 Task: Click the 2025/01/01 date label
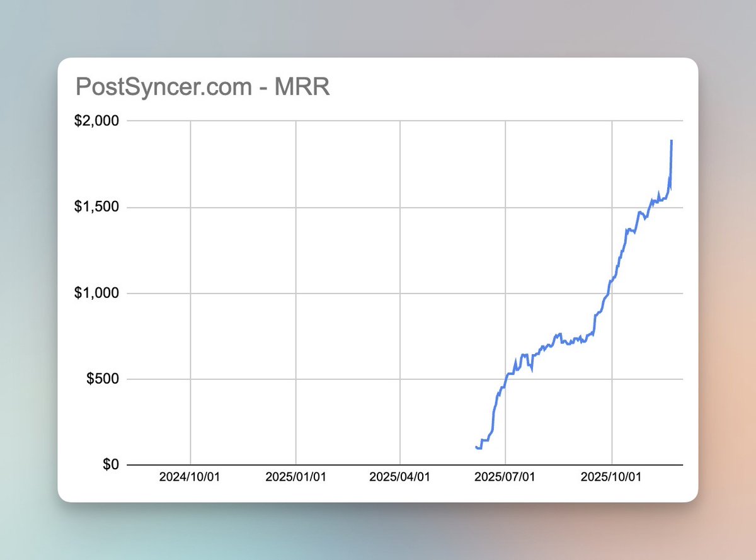tap(295, 477)
